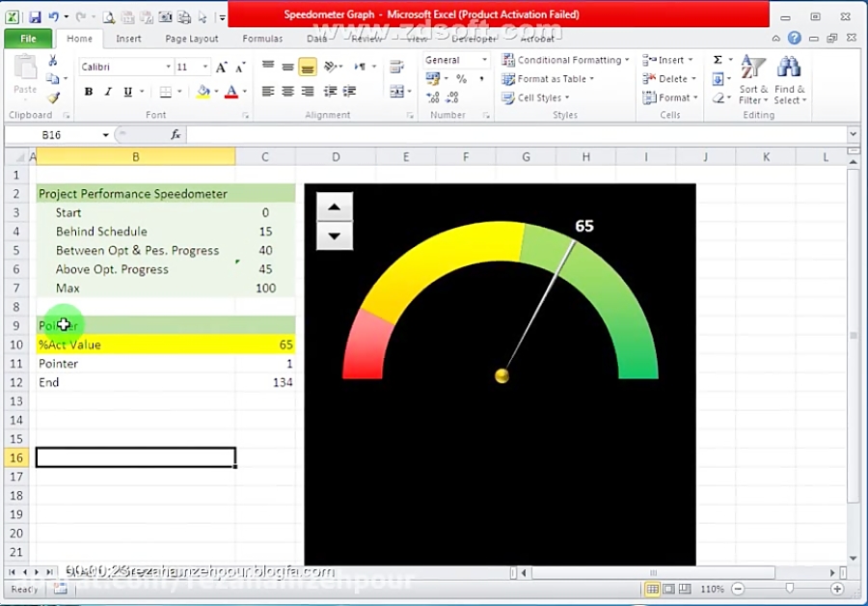
Task: Open the Formulas ribbon tab
Action: pyautogui.click(x=262, y=39)
